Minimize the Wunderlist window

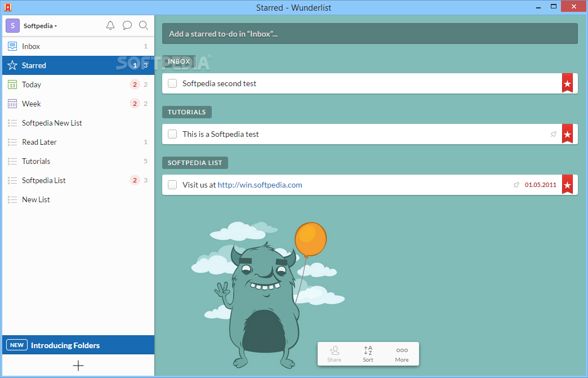pyautogui.click(x=538, y=7)
